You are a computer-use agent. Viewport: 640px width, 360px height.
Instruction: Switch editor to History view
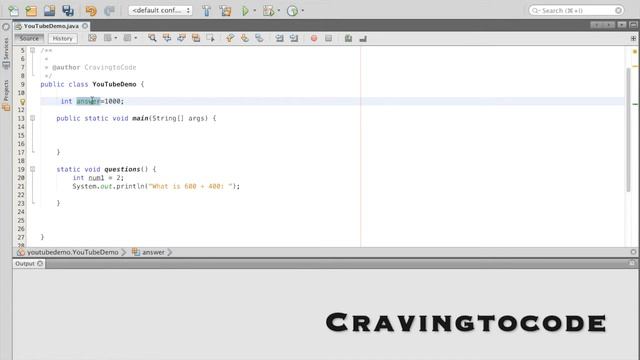(62, 38)
